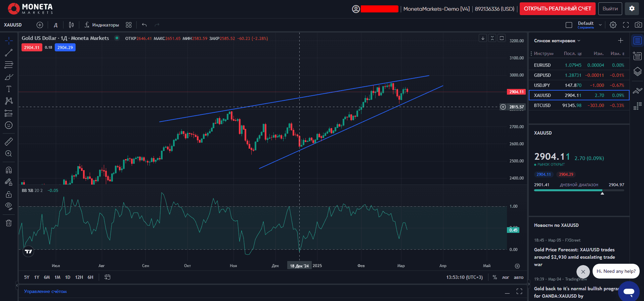Open the emoji icons tool
Image resolution: width=644 pixels, height=301 pixels.
(x=9, y=125)
